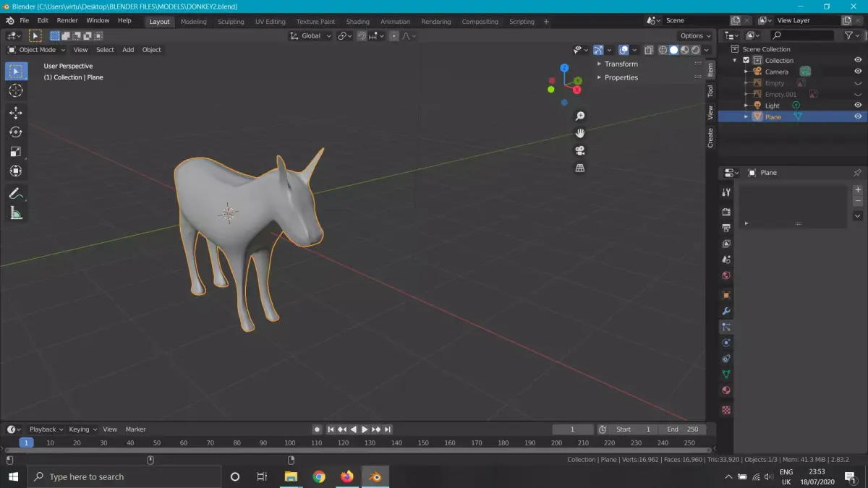This screenshot has height=488, width=868.
Task: Open the Object Constraints properties tab
Action: click(x=726, y=359)
